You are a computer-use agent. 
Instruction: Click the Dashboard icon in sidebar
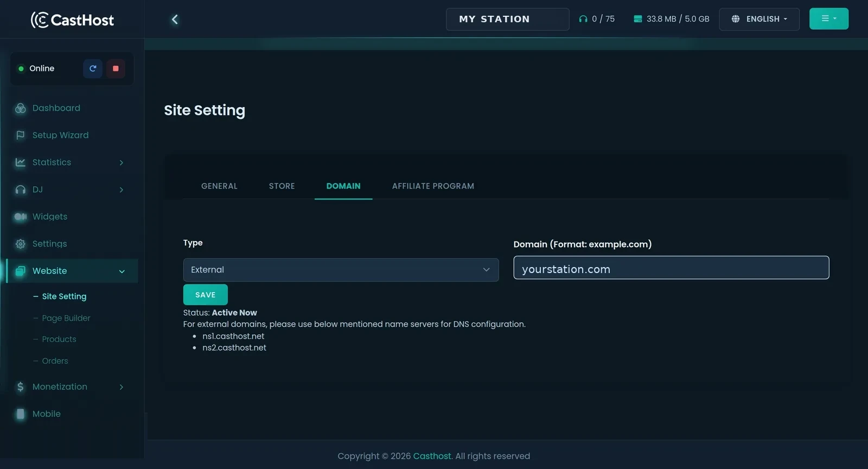click(x=21, y=108)
